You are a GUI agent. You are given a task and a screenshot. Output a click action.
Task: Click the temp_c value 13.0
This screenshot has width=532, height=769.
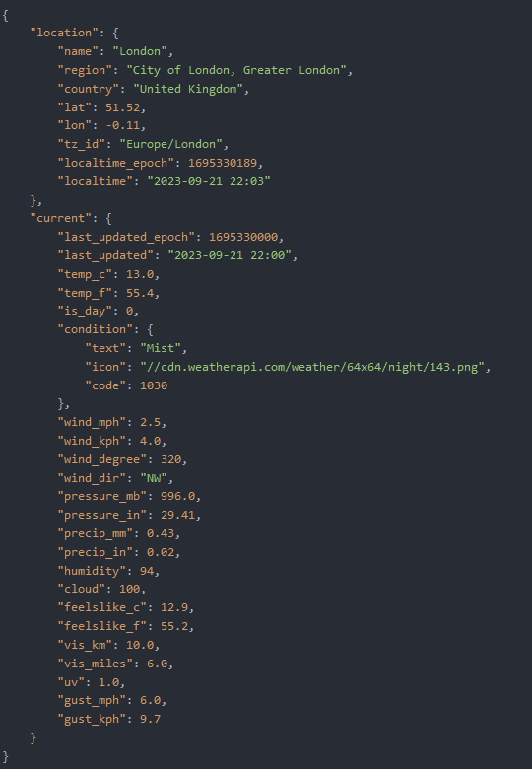pos(140,274)
